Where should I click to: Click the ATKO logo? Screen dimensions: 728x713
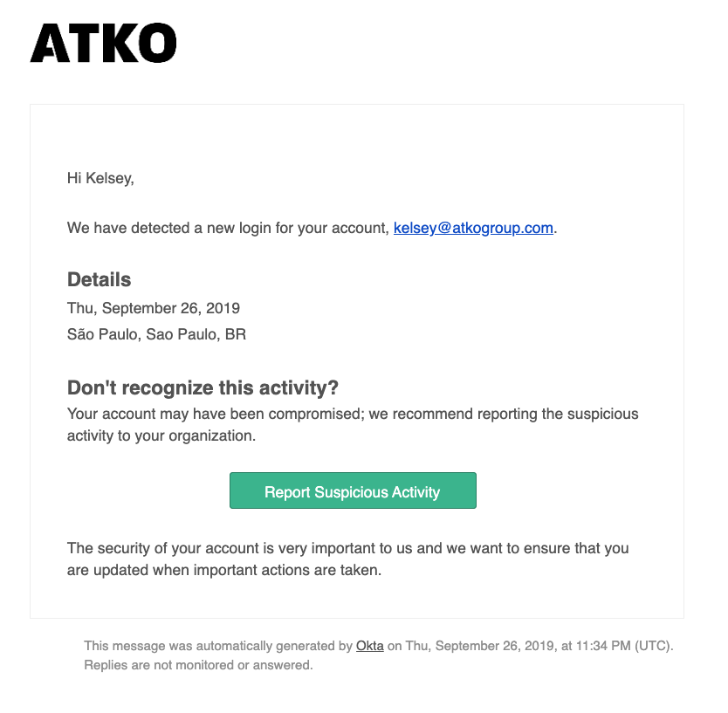coord(103,44)
